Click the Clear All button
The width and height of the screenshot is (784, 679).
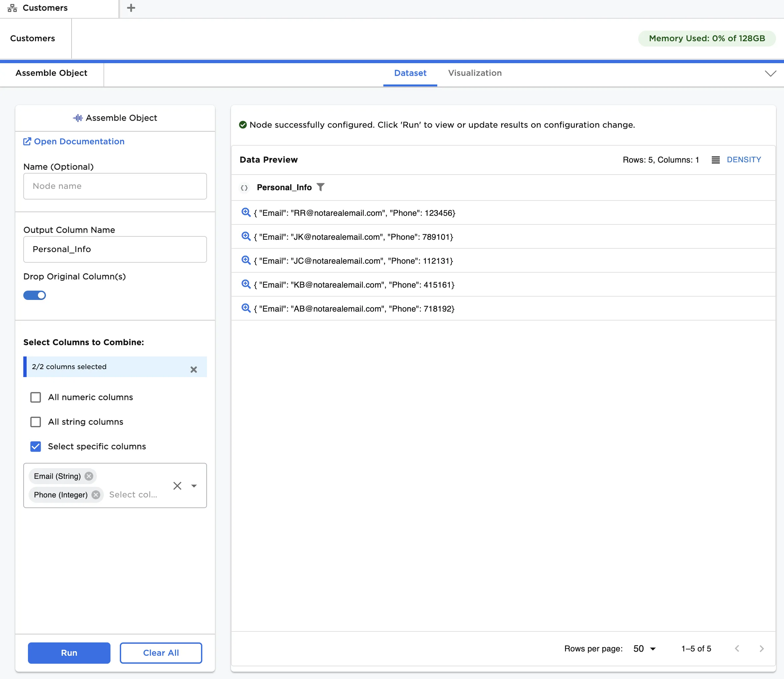(161, 653)
